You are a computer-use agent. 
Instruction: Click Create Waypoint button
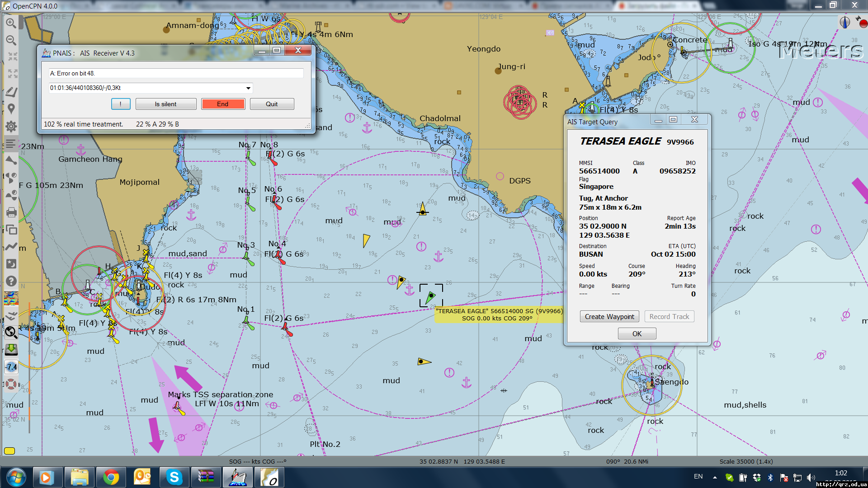tap(609, 317)
